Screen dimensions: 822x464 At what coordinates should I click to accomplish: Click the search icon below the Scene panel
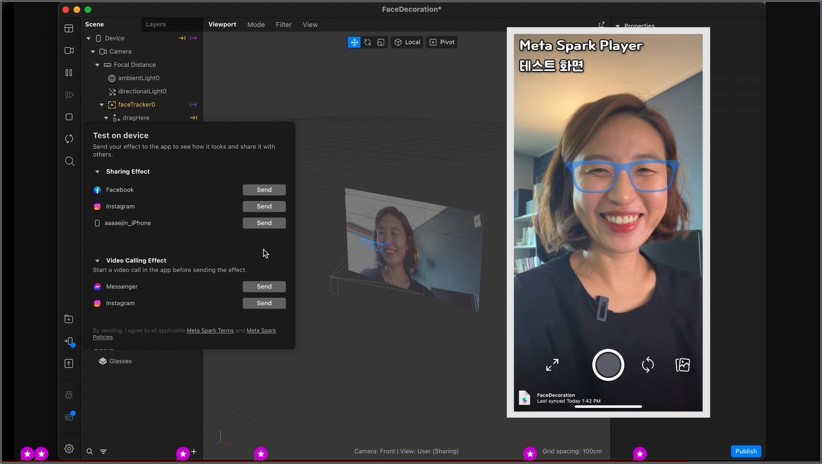(90, 451)
